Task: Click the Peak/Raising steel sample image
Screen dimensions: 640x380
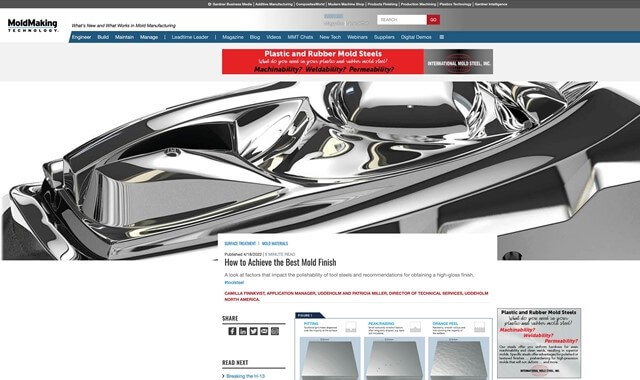Action: [x=394, y=358]
